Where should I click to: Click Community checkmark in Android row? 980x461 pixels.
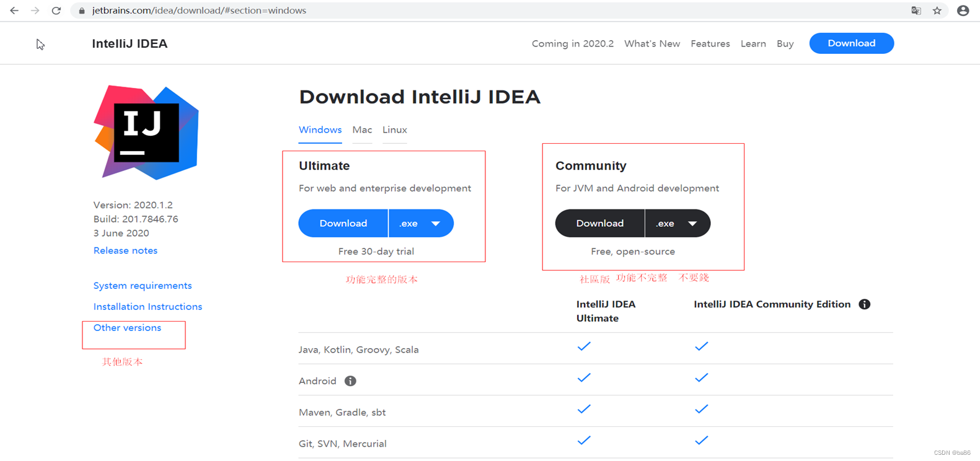701,377
